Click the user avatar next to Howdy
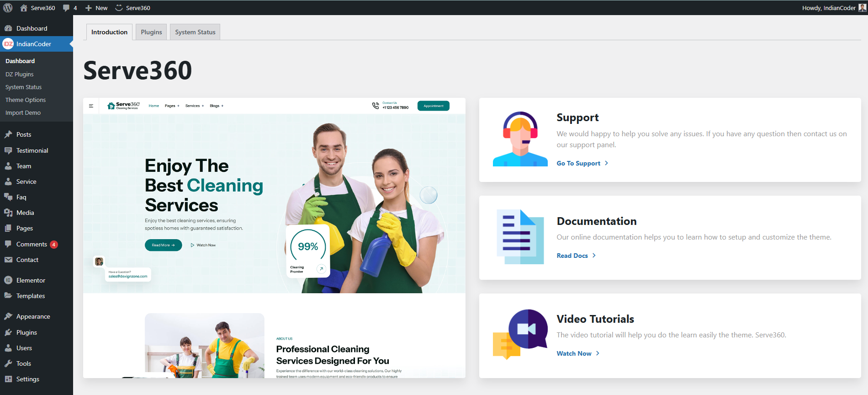Screen dimensions: 868x395 click(862, 8)
